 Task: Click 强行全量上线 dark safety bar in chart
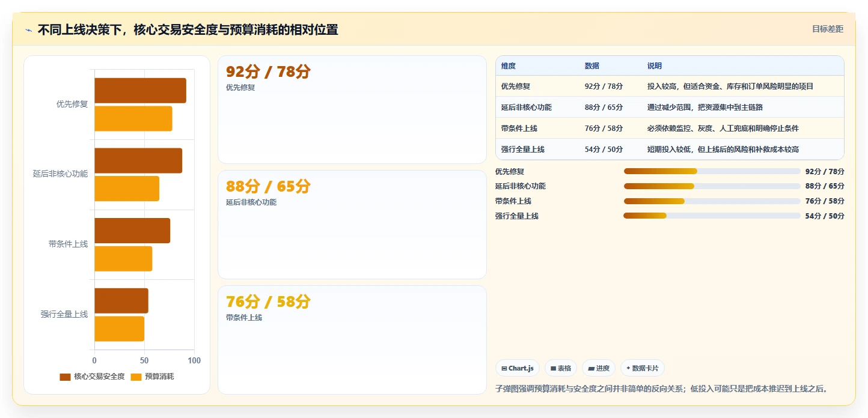(121, 301)
